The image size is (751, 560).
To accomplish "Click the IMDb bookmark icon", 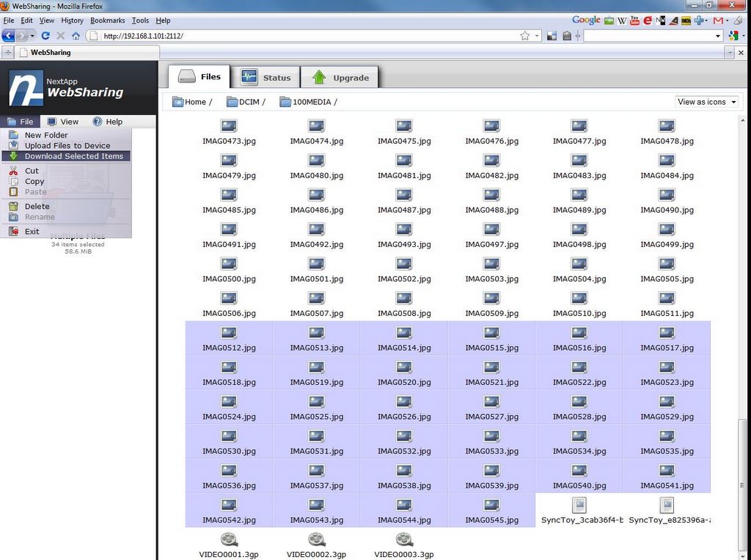I will pos(686,21).
